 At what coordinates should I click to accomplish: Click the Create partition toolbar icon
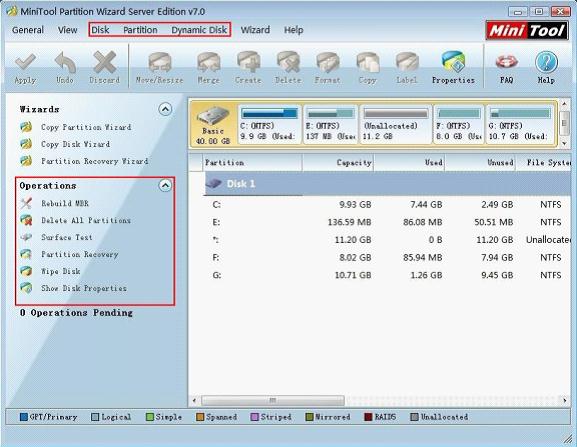(x=248, y=62)
